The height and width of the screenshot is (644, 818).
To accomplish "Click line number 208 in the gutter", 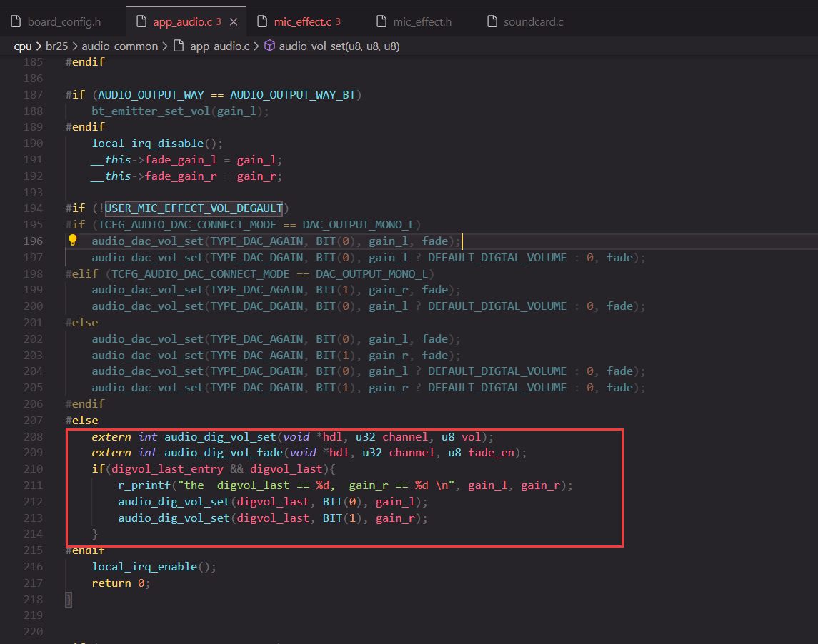I will pyautogui.click(x=33, y=436).
